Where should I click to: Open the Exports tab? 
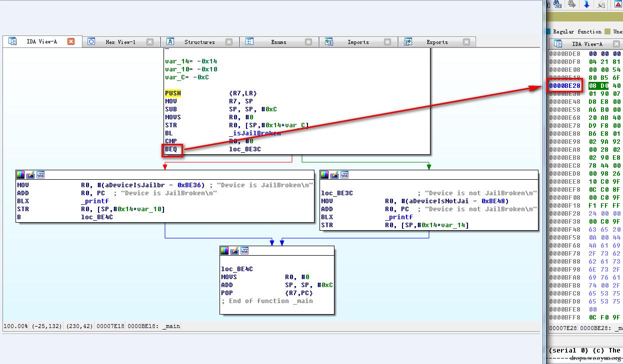click(x=437, y=42)
